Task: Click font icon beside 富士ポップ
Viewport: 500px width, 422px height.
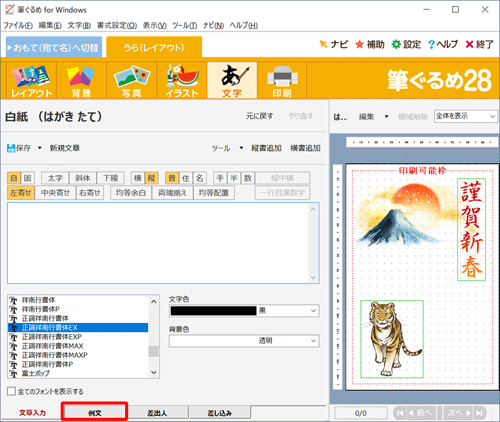Action: (x=13, y=374)
